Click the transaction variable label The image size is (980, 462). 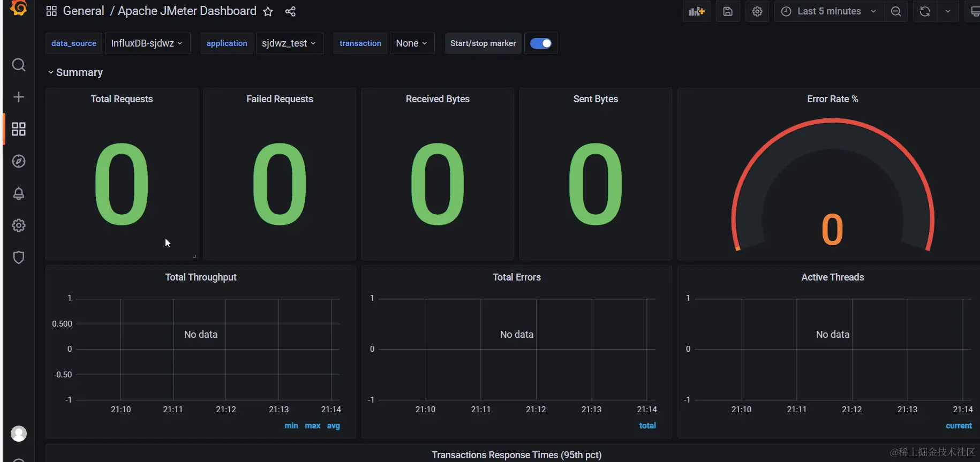pos(360,43)
